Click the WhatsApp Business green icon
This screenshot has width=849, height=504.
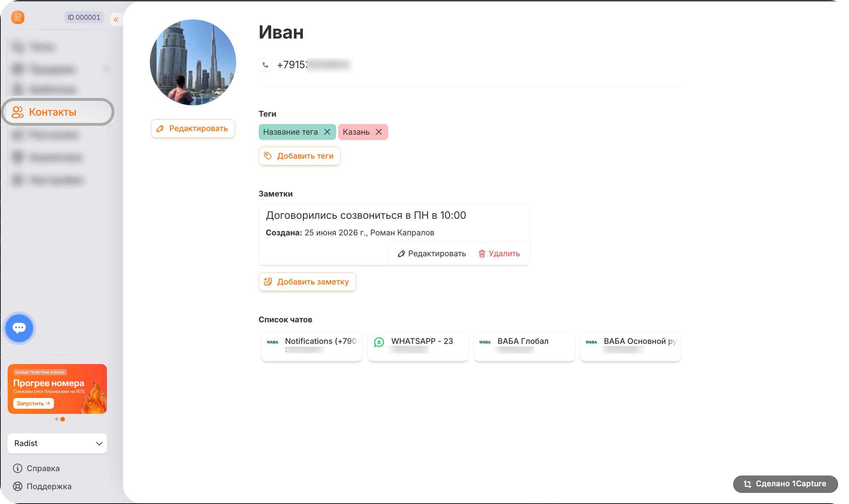pyautogui.click(x=379, y=342)
